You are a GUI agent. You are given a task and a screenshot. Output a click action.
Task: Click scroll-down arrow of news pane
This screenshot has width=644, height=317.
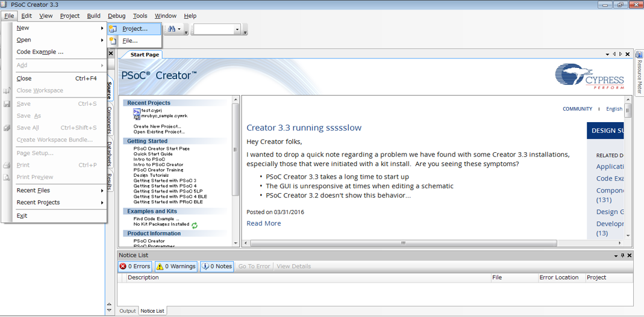(628, 235)
